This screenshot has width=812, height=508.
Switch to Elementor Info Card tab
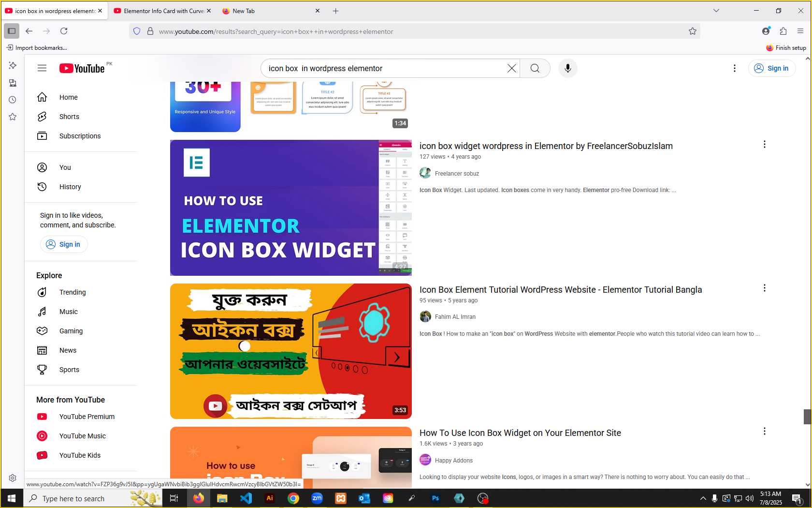pyautogui.click(x=162, y=11)
